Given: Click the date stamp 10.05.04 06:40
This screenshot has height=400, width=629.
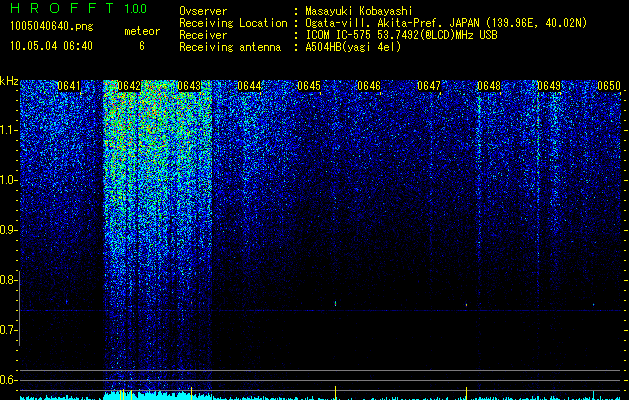Looking at the screenshot, I should (51, 46).
